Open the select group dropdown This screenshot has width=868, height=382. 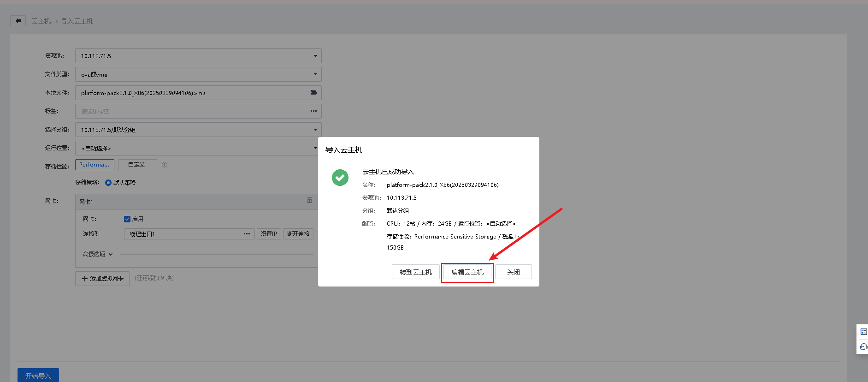[x=198, y=130]
